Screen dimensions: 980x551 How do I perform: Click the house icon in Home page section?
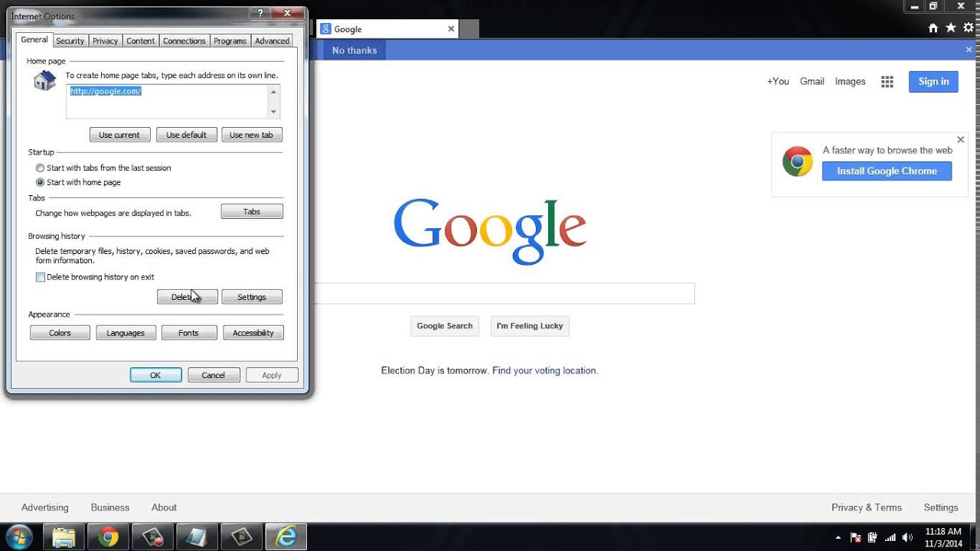tap(44, 80)
